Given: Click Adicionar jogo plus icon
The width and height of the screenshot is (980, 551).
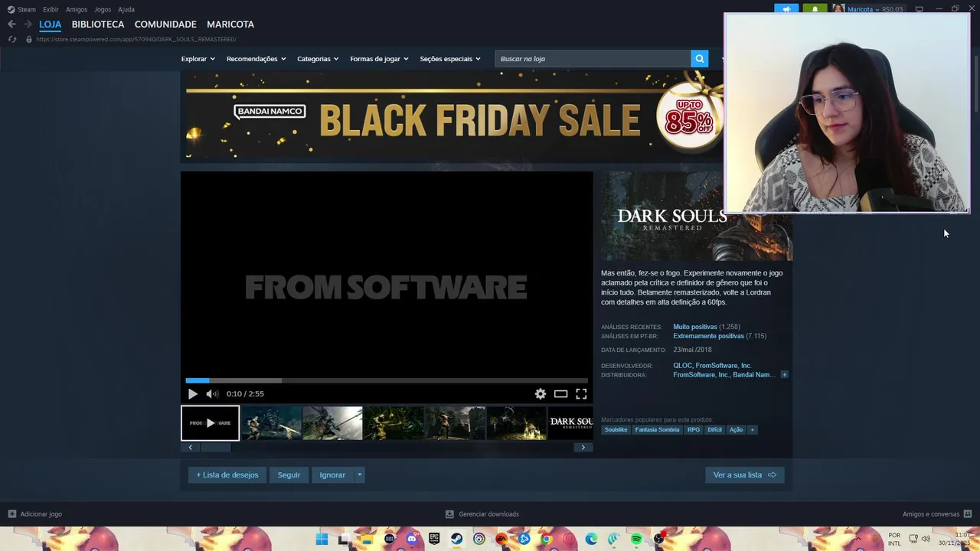Looking at the screenshot, I should [11, 514].
